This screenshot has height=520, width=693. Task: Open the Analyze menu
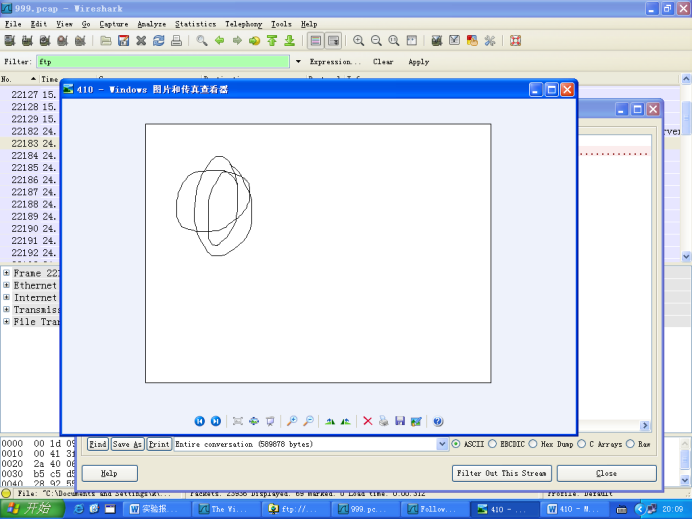point(152,24)
